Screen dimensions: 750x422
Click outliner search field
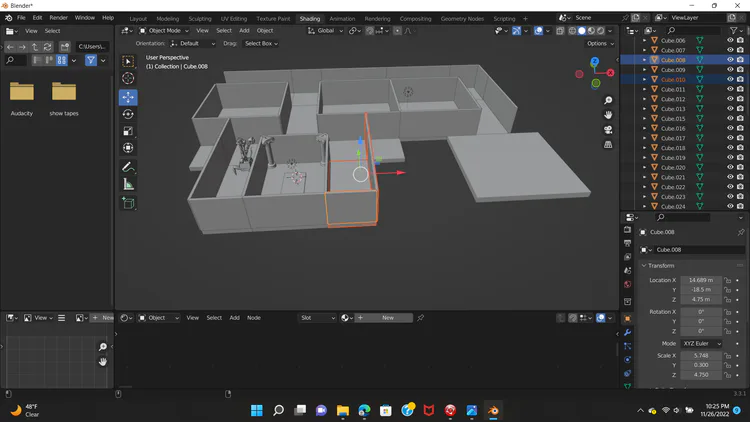(693, 31)
